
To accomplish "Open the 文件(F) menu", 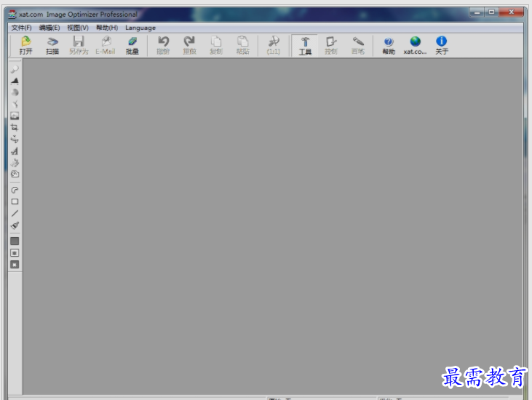I will 21,28.
